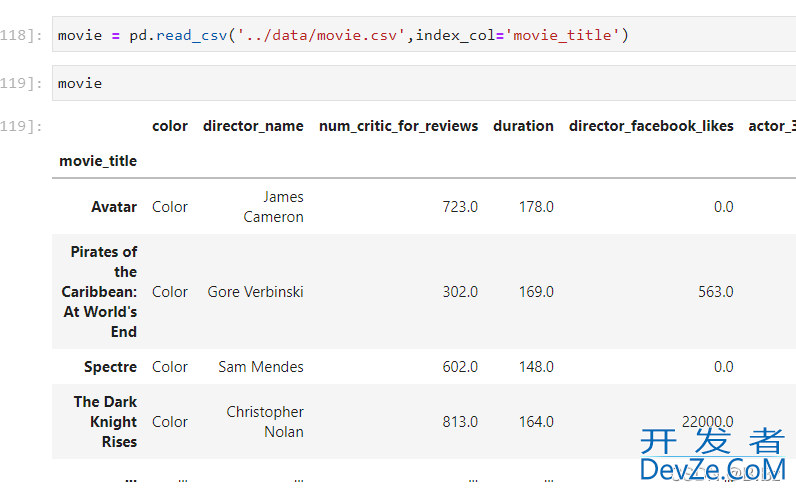Select the 'color' column header
Viewport: 796px width, 491px height.
[170, 126]
